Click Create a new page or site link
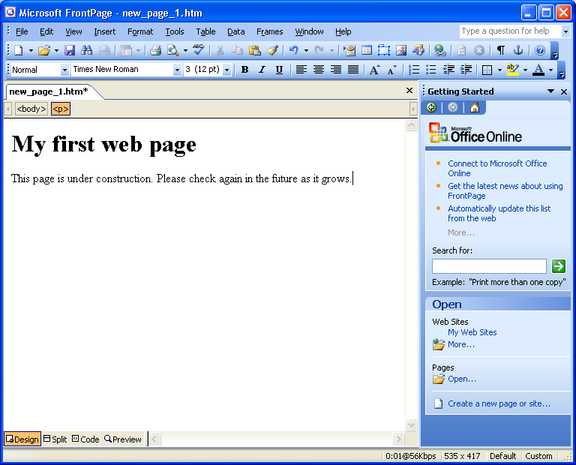Screen dimensions: 576x465 coord(499,404)
